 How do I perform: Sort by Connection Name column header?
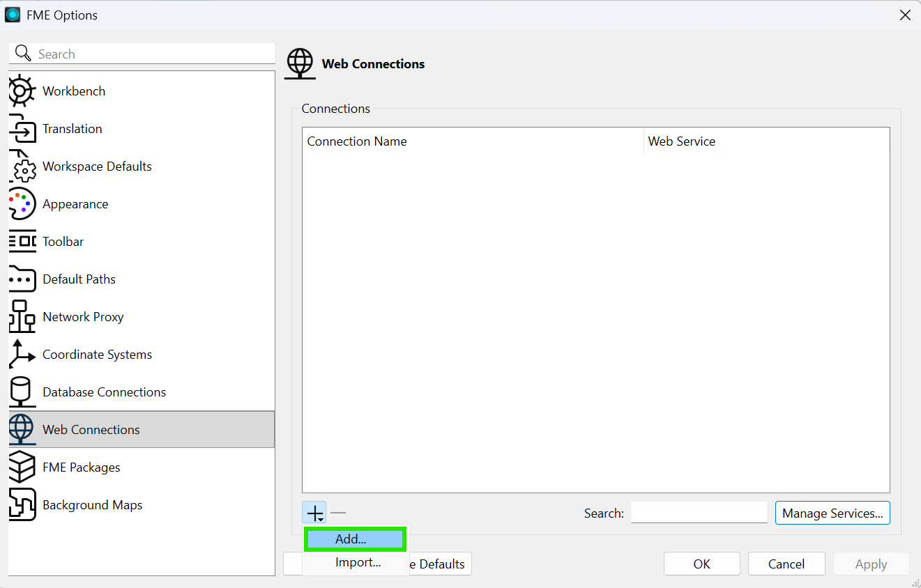[473, 141]
